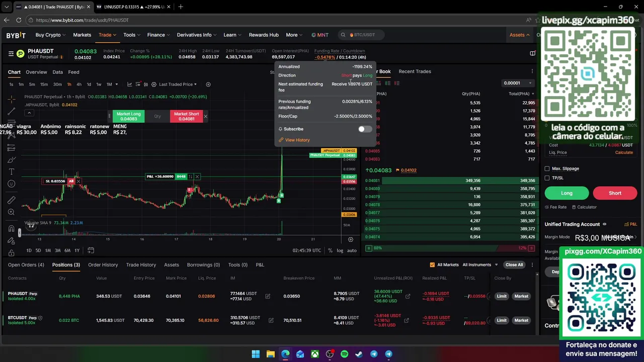Close the P&L order line on chart
Viewport: 644px width, 362px height.
point(197,176)
